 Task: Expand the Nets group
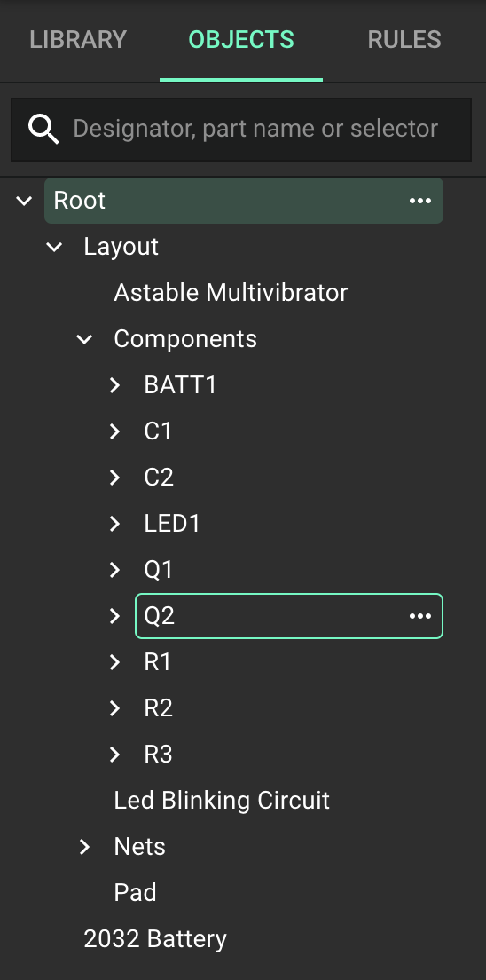[x=84, y=847]
